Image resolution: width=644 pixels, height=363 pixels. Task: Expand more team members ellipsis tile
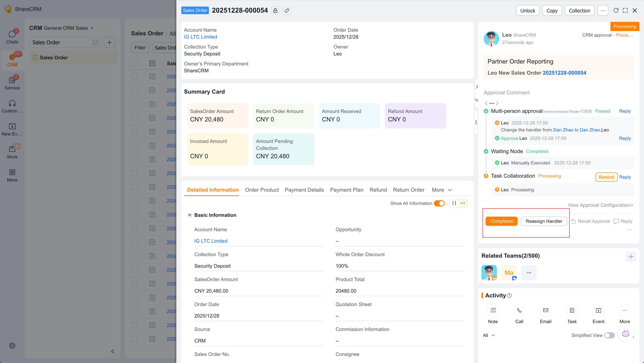tap(529, 273)
